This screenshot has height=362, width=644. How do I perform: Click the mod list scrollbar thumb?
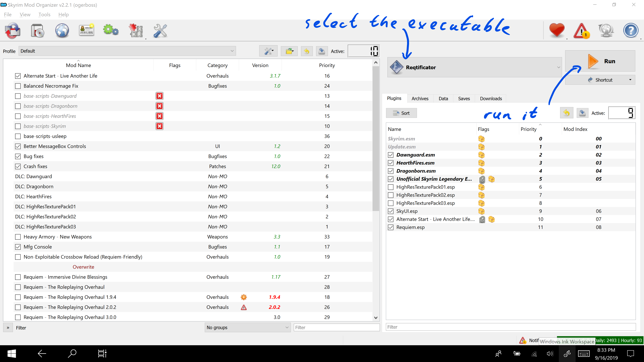click(375, 139)
